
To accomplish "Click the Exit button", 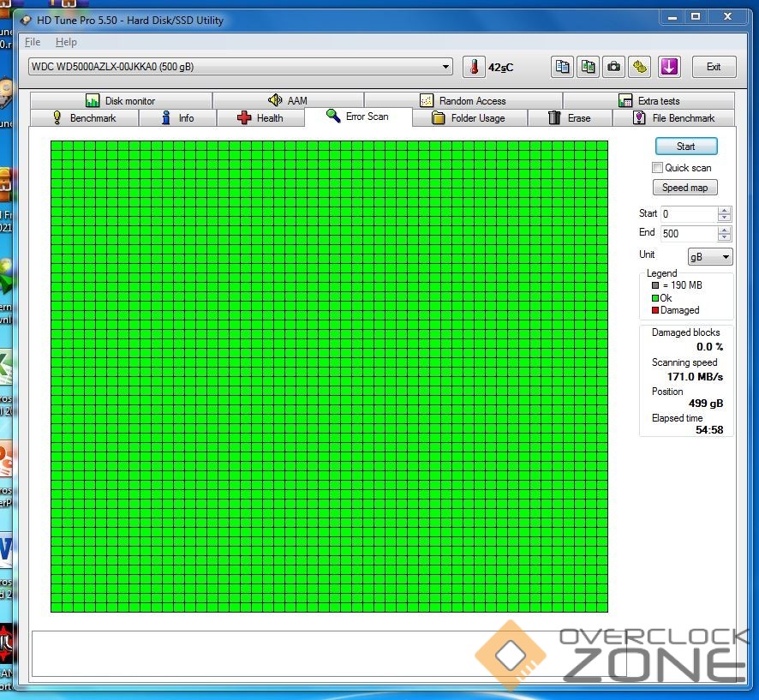I will pos(714,67).
